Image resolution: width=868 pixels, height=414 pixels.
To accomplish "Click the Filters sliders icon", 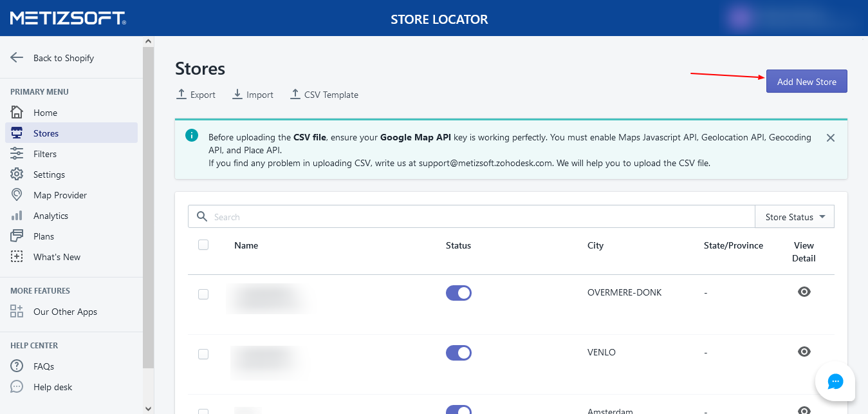I will tap(17, 154).
